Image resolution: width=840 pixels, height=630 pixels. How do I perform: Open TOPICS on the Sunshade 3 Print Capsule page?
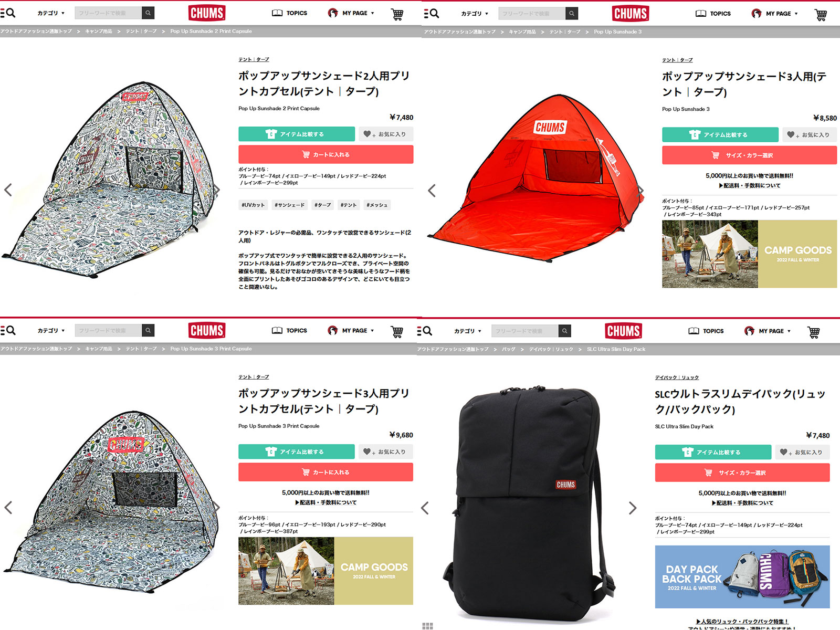click(290, 331)
